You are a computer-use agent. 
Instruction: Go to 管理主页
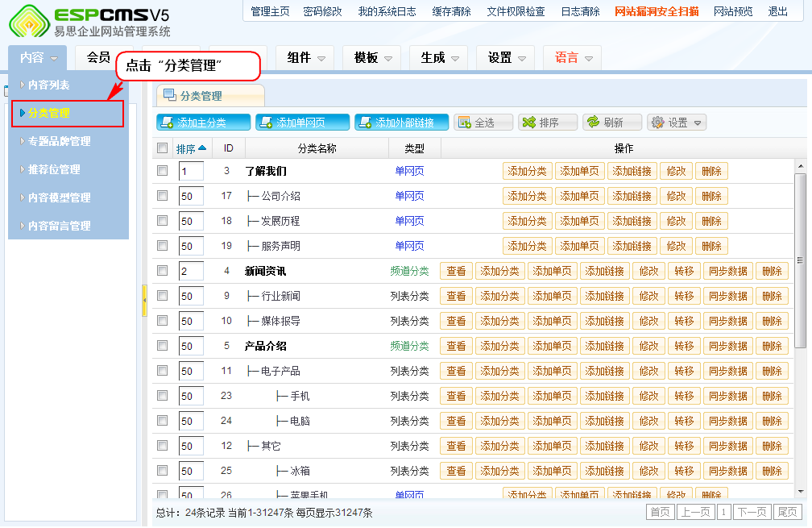click(x=270, y=11)
